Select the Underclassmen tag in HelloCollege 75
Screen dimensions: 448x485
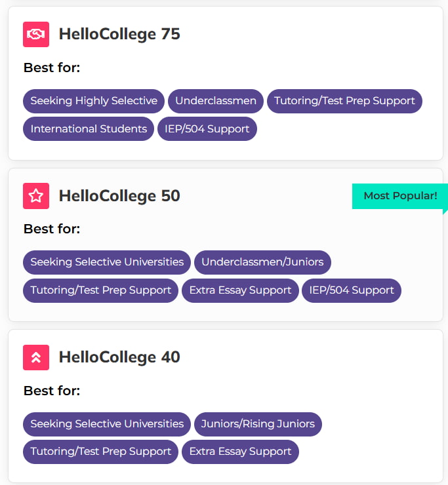216,101
